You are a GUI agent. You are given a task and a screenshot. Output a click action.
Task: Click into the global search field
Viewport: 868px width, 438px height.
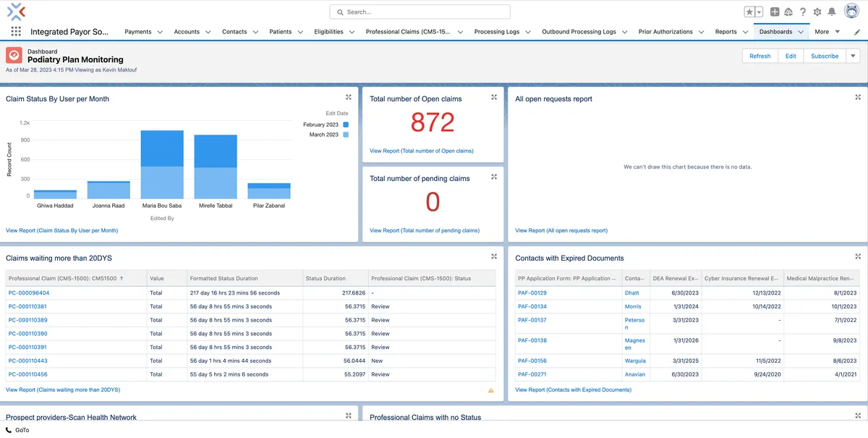click(x=420, y=12)
